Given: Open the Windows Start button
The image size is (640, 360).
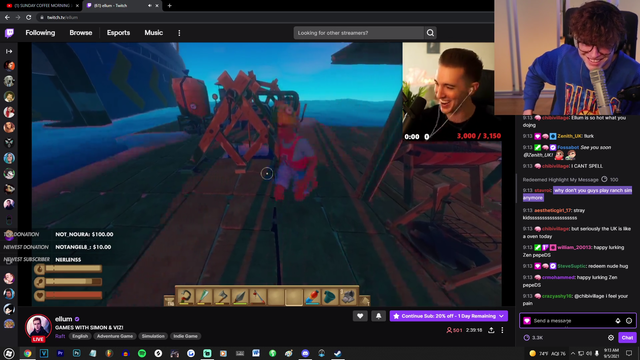Looking at the screenshot, I should click(x=9, y=353).
